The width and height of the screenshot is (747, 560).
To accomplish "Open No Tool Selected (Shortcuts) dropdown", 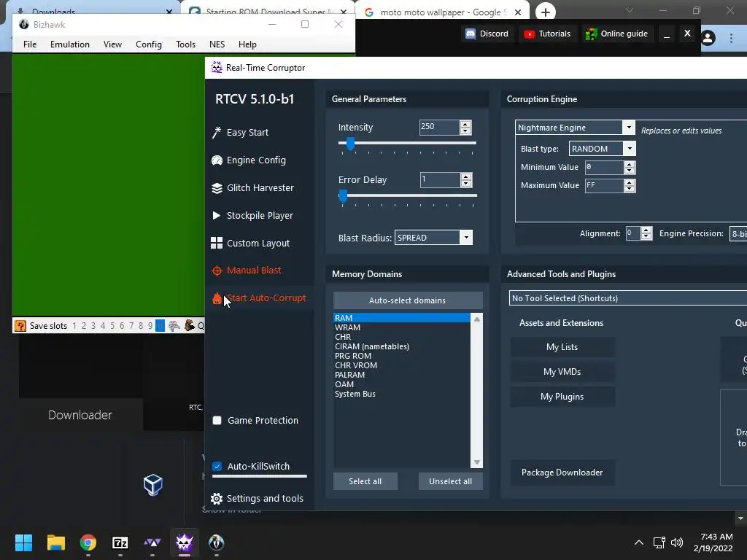I will click(628, 298).
